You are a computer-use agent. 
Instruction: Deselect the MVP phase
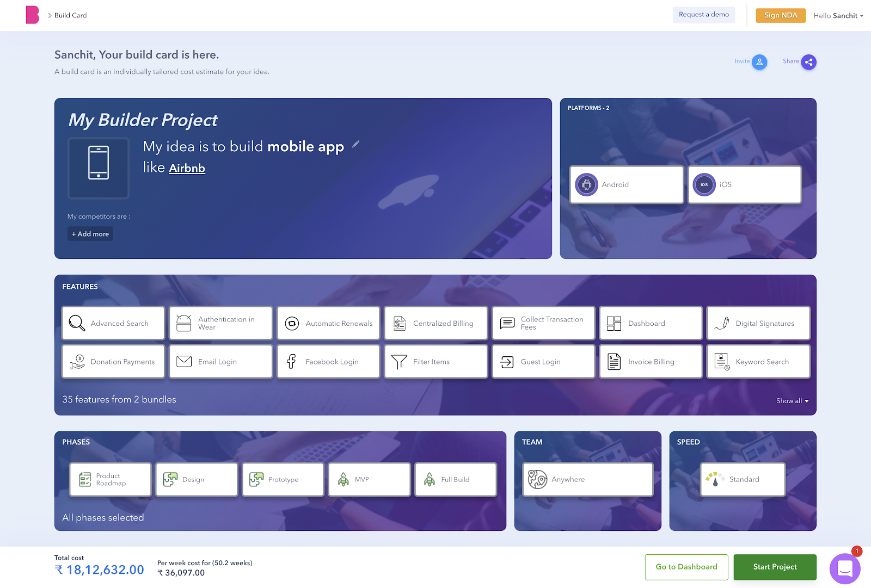tap(369, 479)
